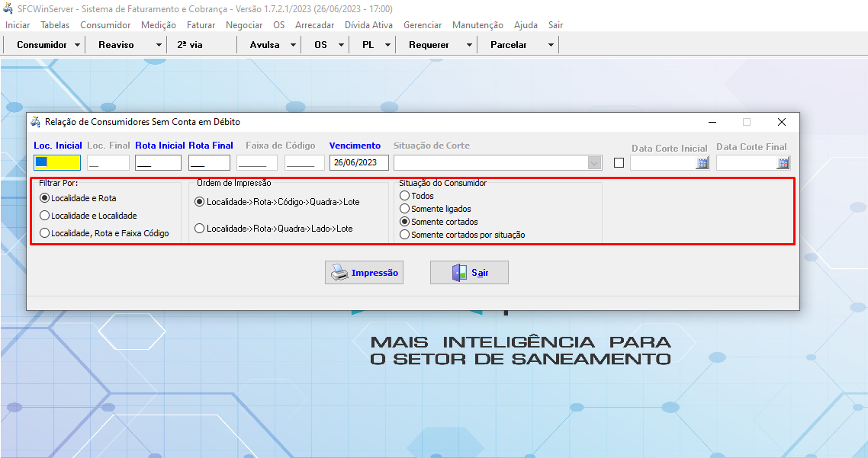Click the 2ª via toolbar button

tap(190, 45)
